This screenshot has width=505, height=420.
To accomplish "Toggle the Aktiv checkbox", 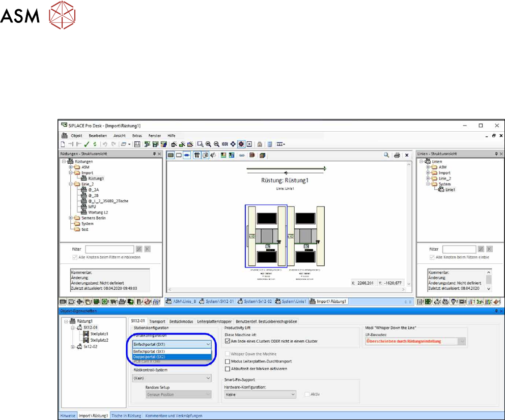I will click(307, 394).
